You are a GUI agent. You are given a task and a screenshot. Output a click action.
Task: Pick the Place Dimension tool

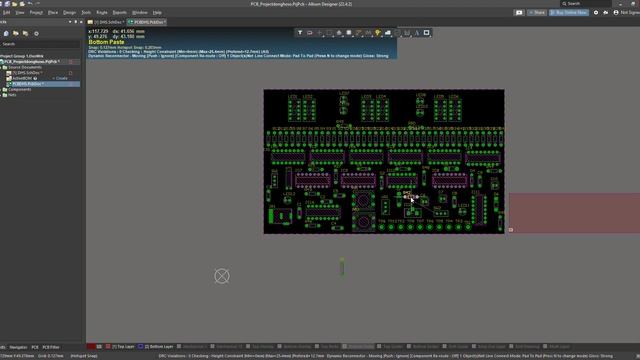pyautogui.click(x=407, y=33)
